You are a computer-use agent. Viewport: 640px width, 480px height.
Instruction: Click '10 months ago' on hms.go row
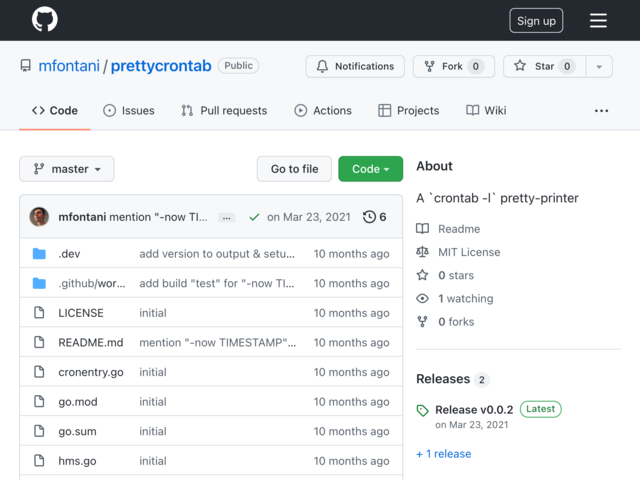pos(351,461)
